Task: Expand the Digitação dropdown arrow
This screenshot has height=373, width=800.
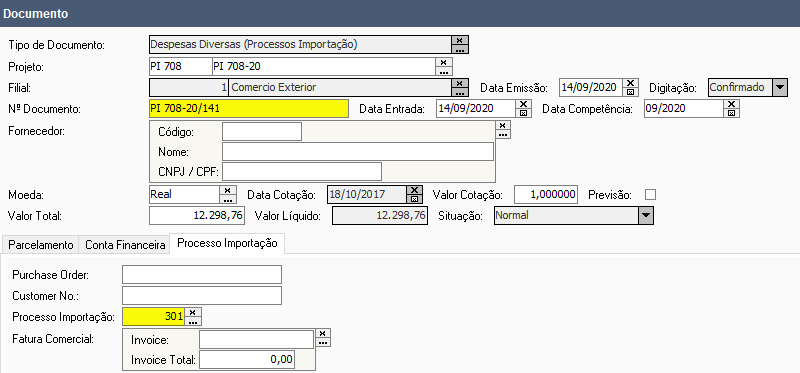Action: pyautogui.click(x=780, y=87)
